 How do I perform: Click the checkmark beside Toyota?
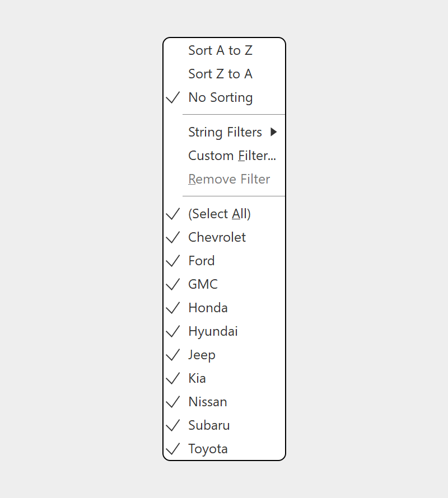click(173, 449)
